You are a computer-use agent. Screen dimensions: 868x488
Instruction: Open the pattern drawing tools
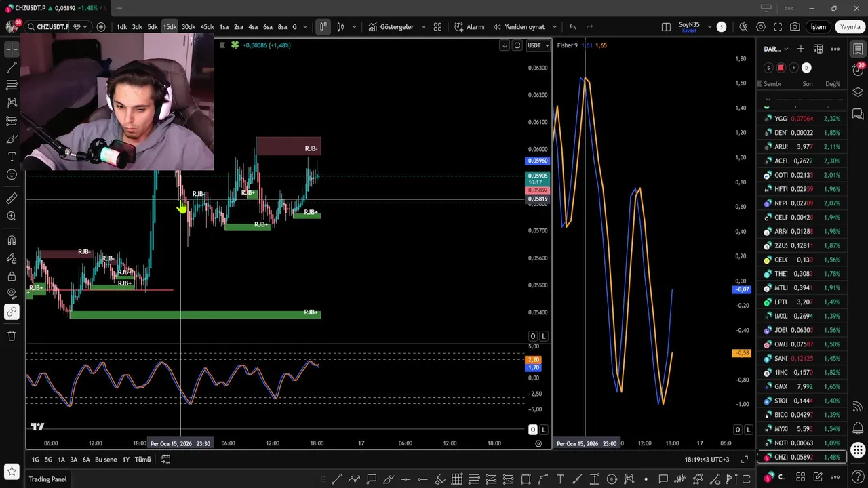pos(12,103)
